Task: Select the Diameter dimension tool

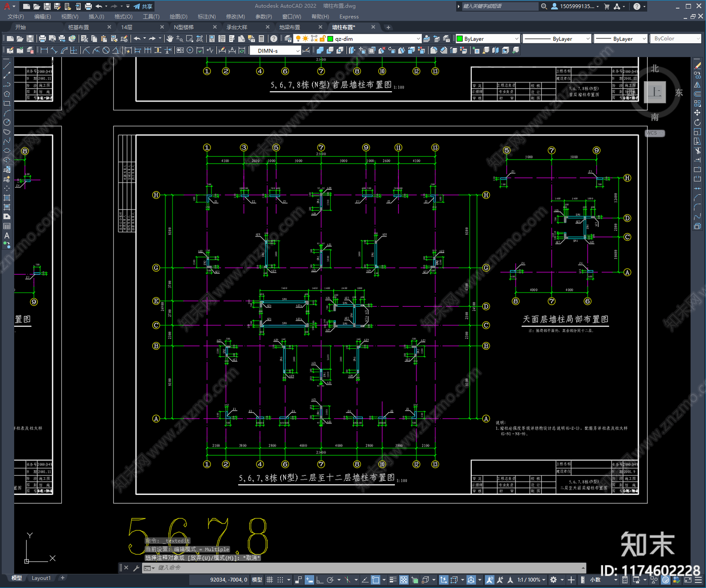Action: [106, 50]
